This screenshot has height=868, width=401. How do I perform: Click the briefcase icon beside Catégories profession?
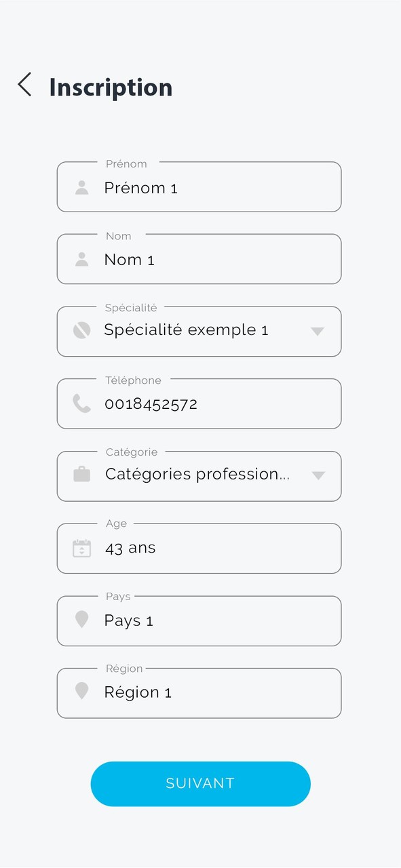click(x=81, y=475)
